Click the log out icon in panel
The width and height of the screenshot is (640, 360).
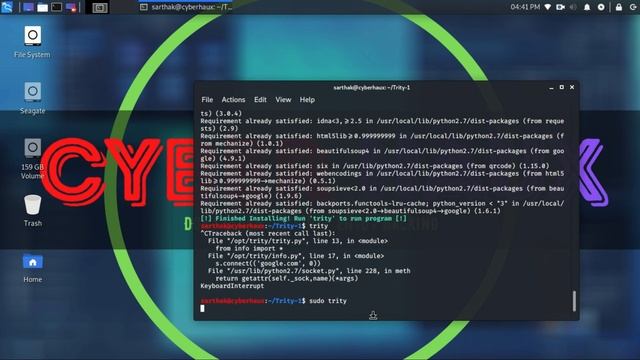pyautogui.click(x=633, y=7)
